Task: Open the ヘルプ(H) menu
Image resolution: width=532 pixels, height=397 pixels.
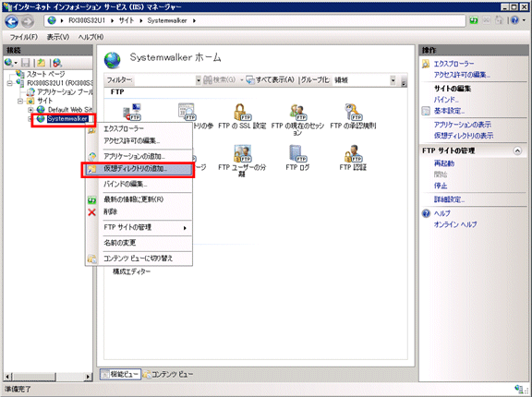Action: (91, 37)
